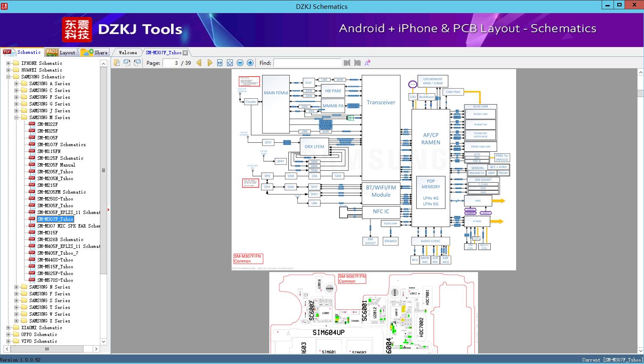Expand the SAMSUNG J Series folder
The width and height of the screenshot is (644, 364).
click(x=16, y=111)
